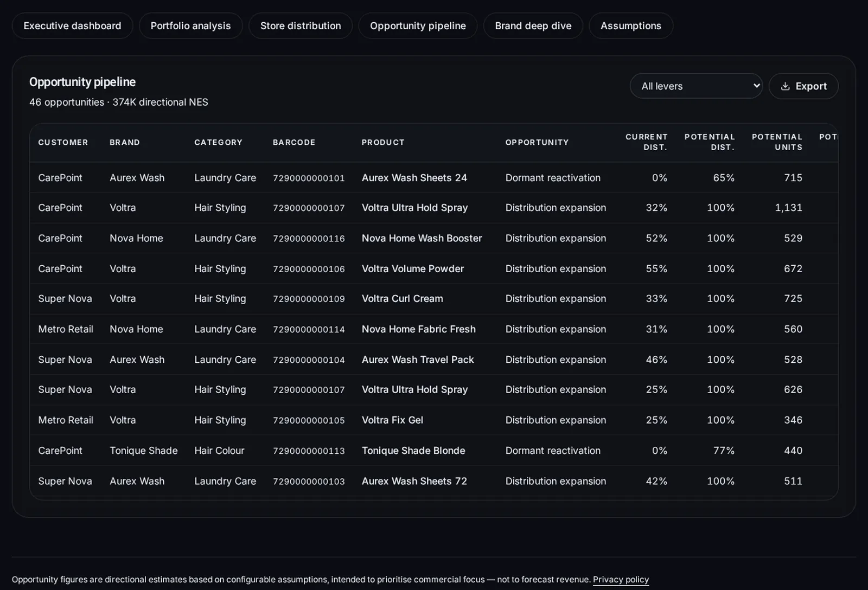Select the Tonique Shade Blonde product row

coord(434,451)
